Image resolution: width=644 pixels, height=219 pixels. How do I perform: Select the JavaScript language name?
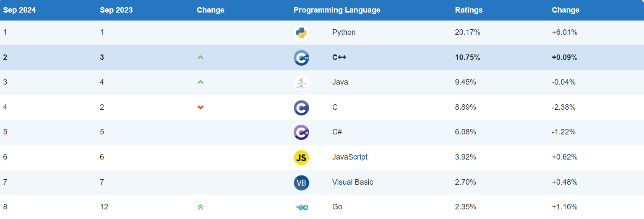point(349,157)
